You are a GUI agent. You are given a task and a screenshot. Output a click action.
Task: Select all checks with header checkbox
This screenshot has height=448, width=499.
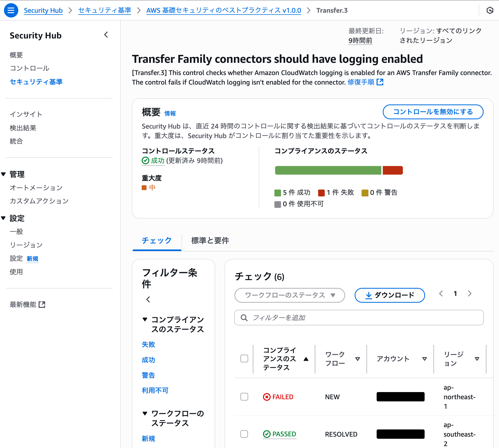coord(244,358)
